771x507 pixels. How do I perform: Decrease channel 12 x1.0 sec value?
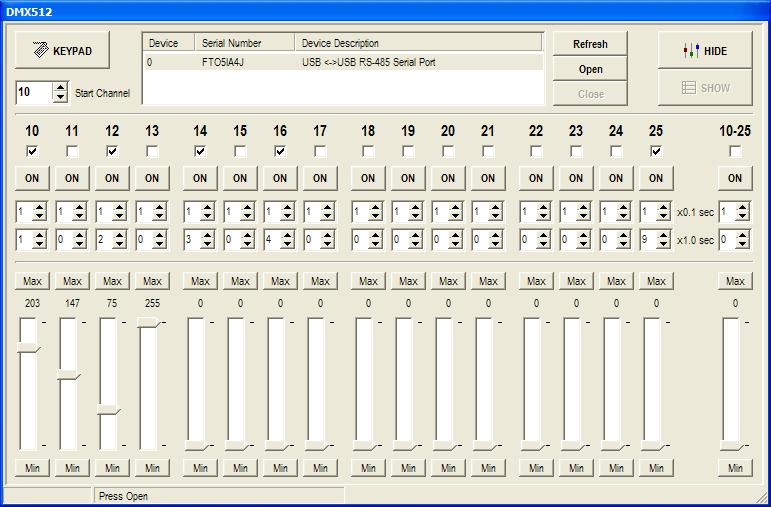[119, 244]
